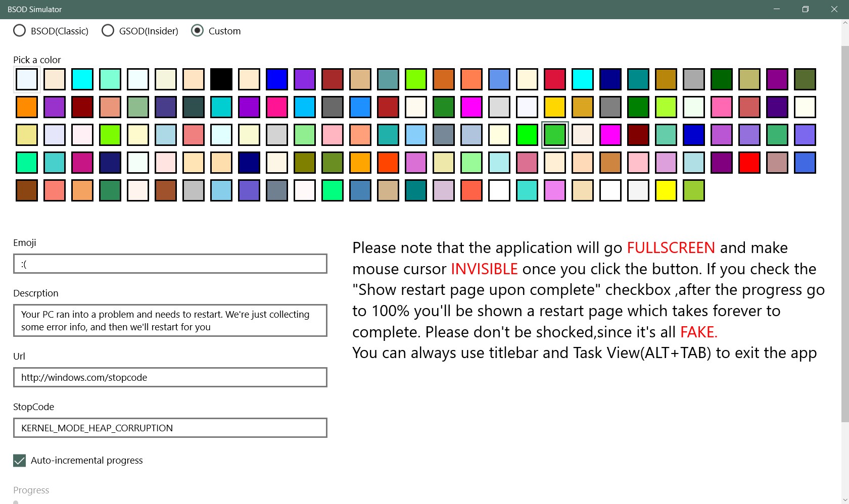This screenshot has width=849, height=504.
Task: Choose the spring green swatch starting fourth row
Action: 27,163
